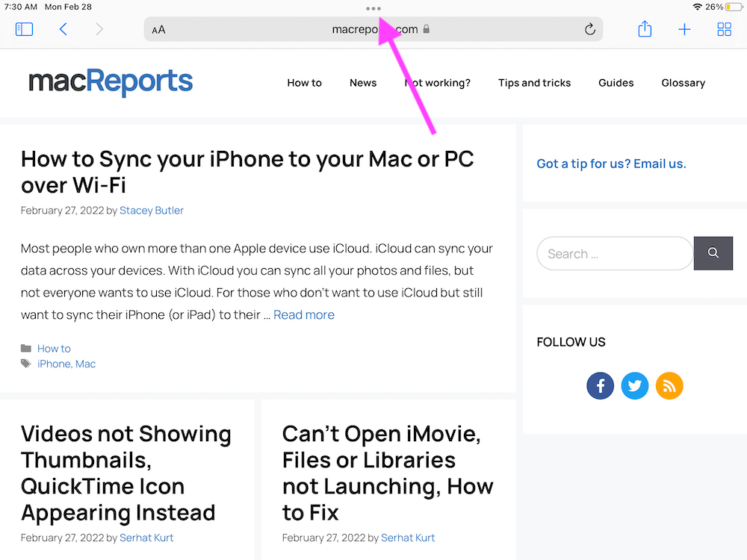Open the Mac tag link
Viewport: 747px width, 560px height.
pyautogui.click(x=86, y=364)
